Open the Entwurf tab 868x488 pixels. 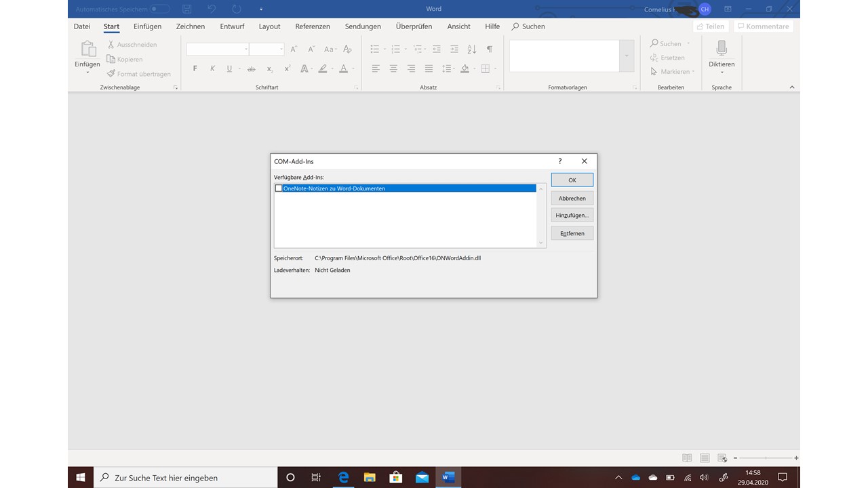coord(232,26)
